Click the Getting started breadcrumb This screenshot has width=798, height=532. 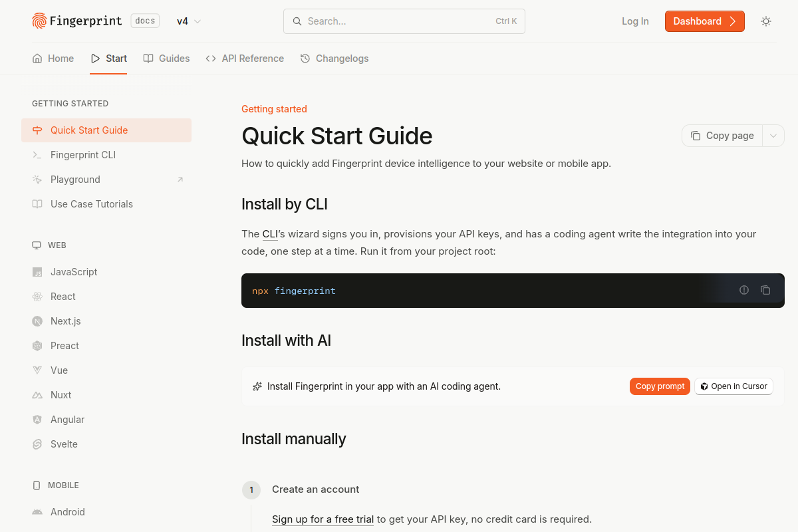point(274,109)
